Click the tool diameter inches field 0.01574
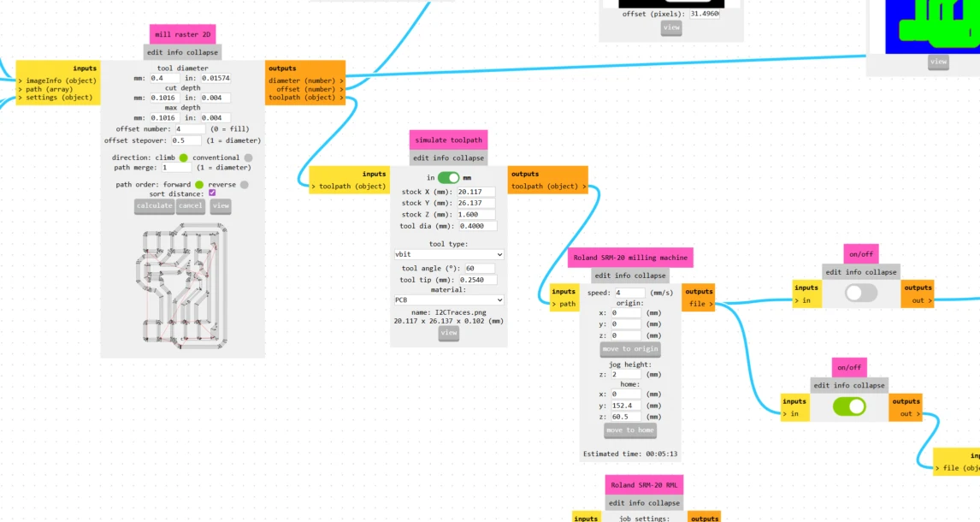The height and width of the screenshot is (522, 980). pos(215,78)
